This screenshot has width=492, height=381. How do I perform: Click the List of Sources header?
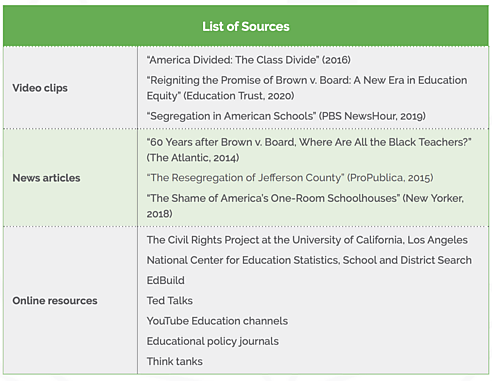click(246, 27)
